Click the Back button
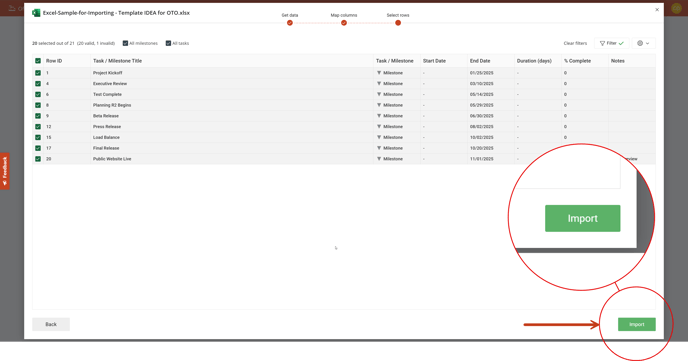Image resolution: width=688 pixels, height=361 pixels. click(x=51, y=324)
